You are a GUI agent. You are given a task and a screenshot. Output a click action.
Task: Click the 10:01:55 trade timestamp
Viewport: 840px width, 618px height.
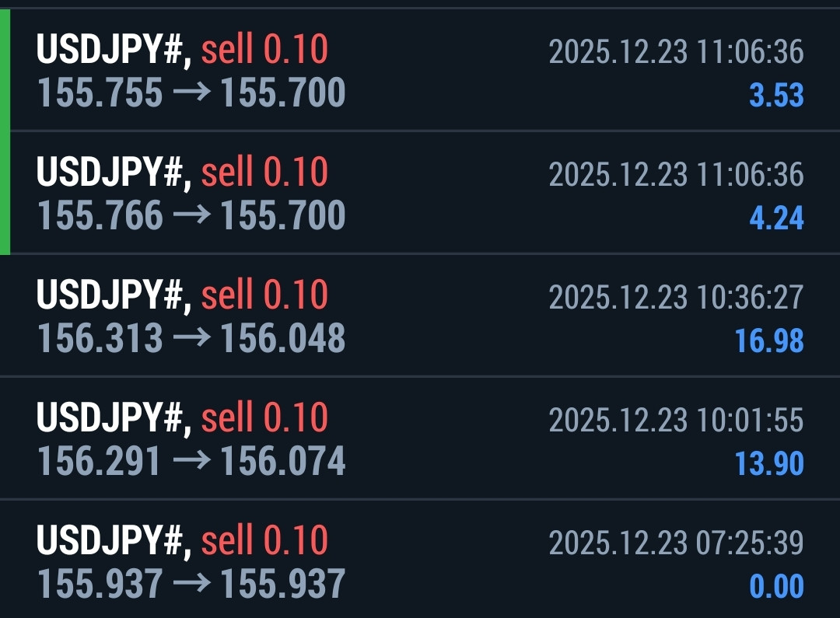[676, 420]
